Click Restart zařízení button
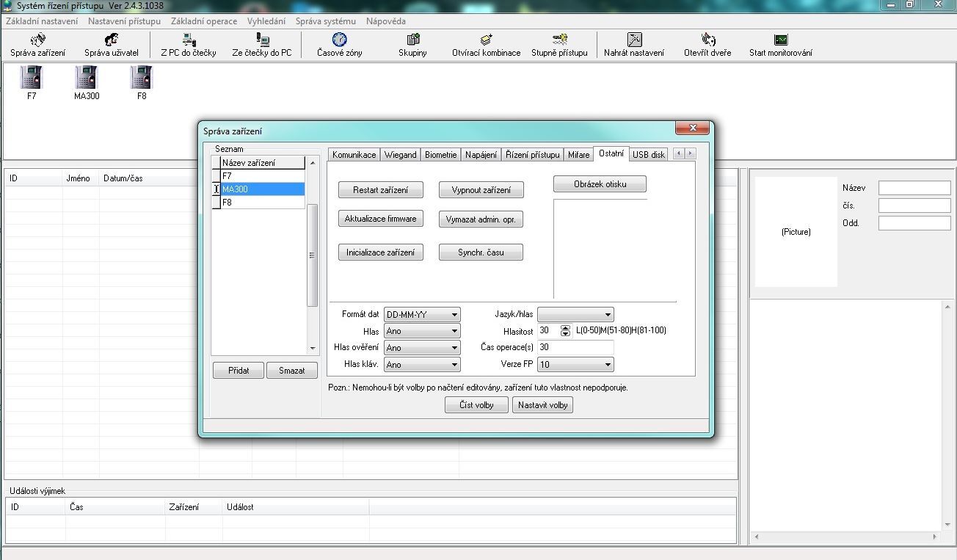This screenshot has width=957, height=560. [381, 190]
